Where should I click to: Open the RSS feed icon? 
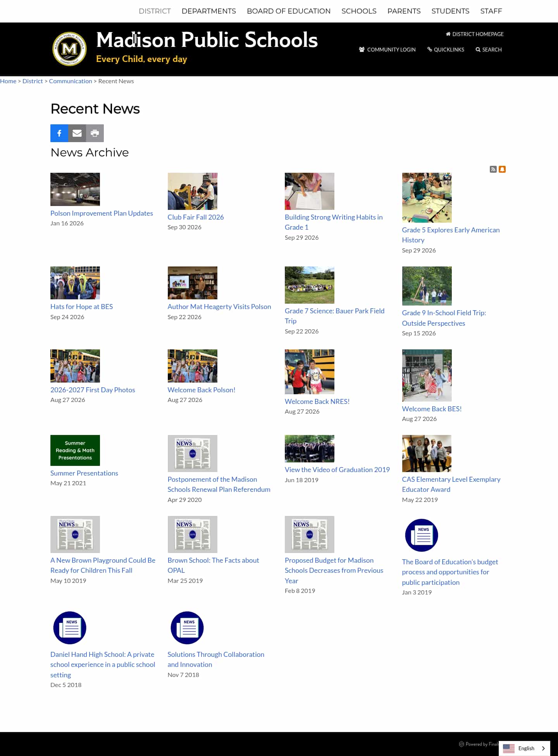[x=493, y=169]
